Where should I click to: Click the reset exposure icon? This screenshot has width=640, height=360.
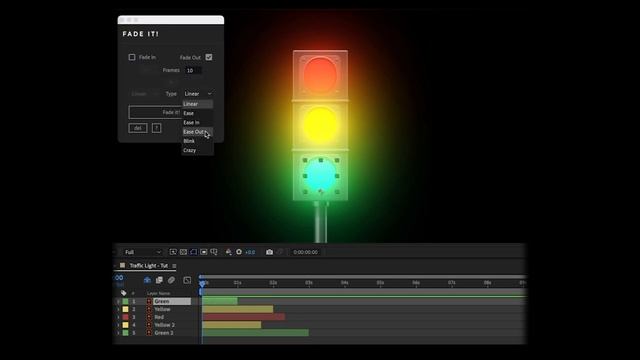239,252
